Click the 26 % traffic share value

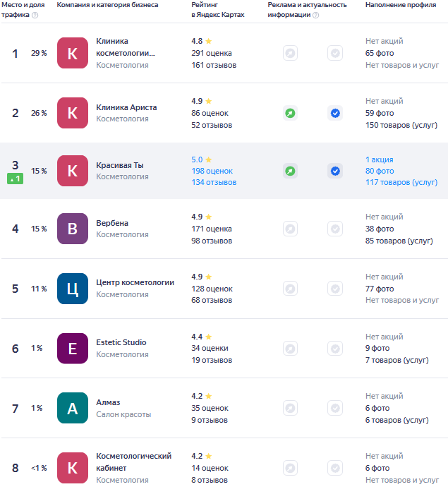[39, 113]
